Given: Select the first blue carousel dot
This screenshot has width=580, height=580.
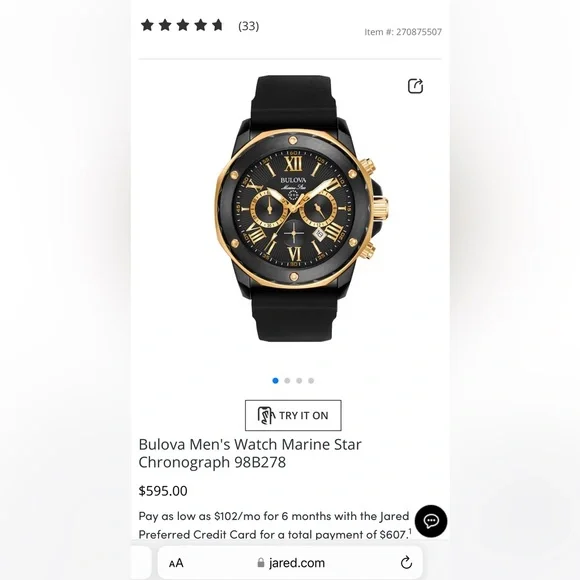Looking at the screenshot, I should point(275,381).
